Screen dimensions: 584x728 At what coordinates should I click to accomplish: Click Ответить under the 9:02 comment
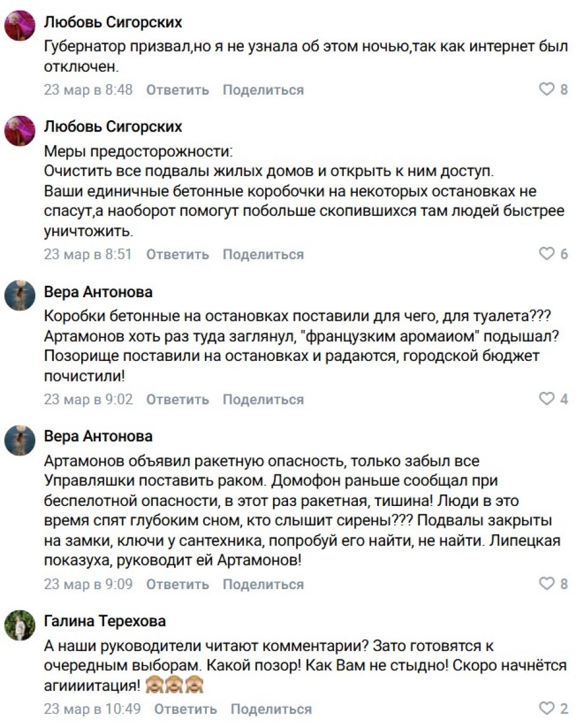(x=178, y=400)
